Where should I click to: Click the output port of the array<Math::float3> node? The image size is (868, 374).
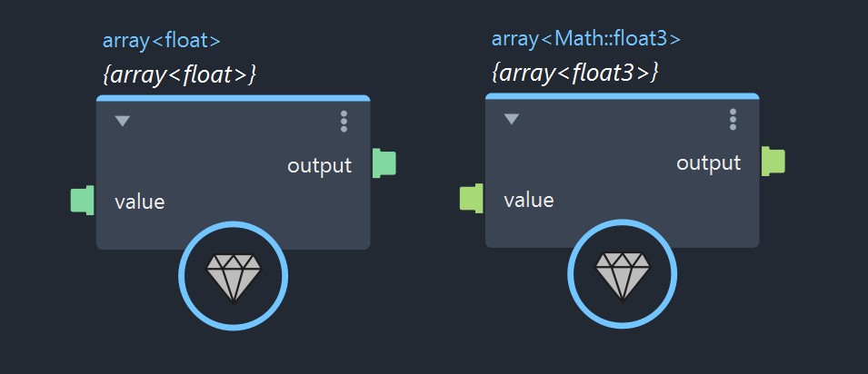pyautogui.click(x=773, y=162)
